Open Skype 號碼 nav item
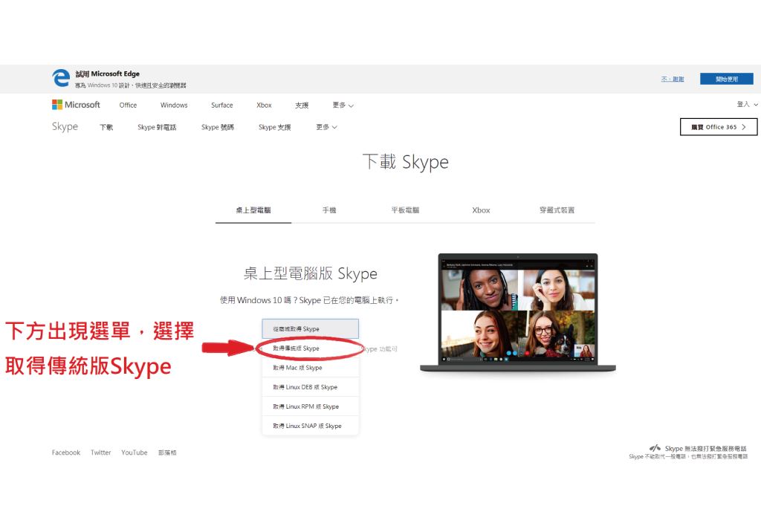761x532 pixels. pos(218,127)
